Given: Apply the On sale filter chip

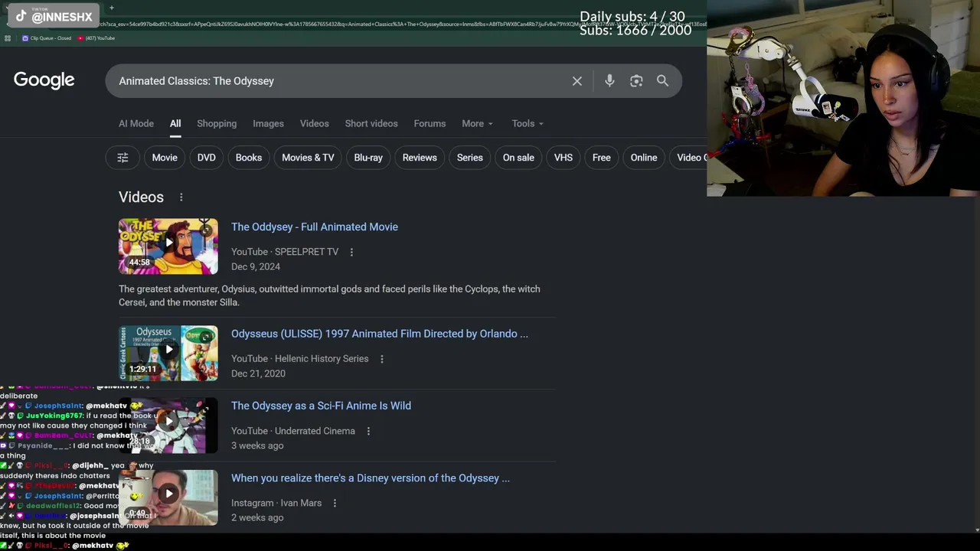Looking at the screenshot, I should [x=518, y=158].
